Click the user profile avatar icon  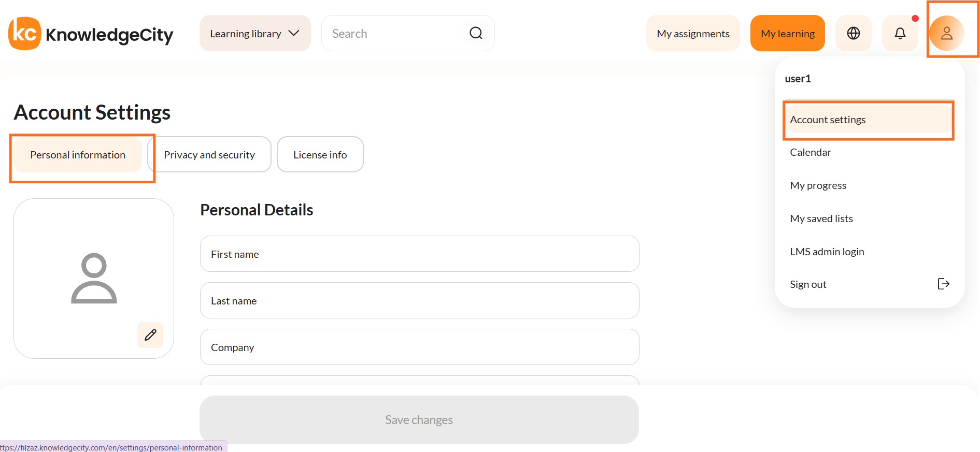tap(946, 33)
